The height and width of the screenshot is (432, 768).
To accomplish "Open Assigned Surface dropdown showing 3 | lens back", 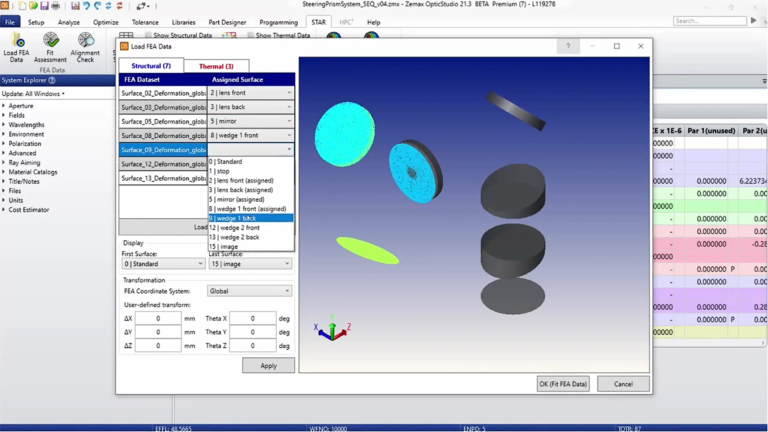I will tap(251, 107).
